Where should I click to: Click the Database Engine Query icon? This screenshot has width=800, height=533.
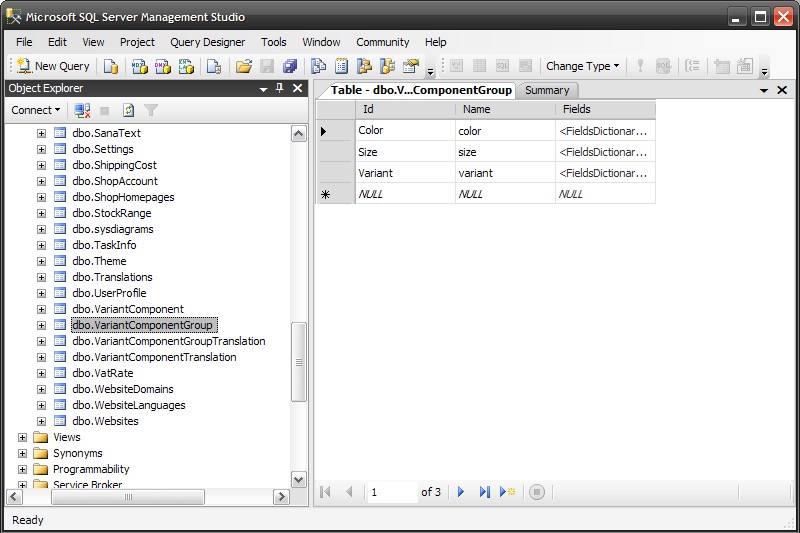click(x=111, y=66)
